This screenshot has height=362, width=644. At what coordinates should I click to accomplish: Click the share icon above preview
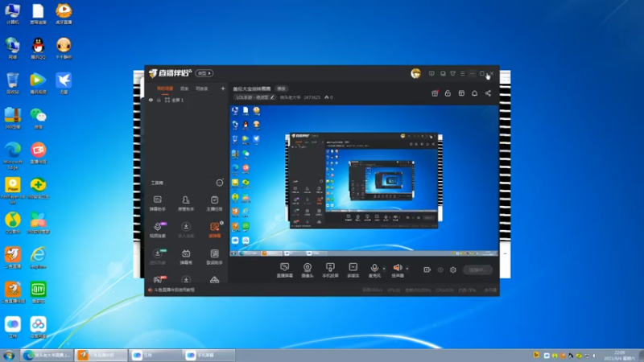[x=488, y=93]
